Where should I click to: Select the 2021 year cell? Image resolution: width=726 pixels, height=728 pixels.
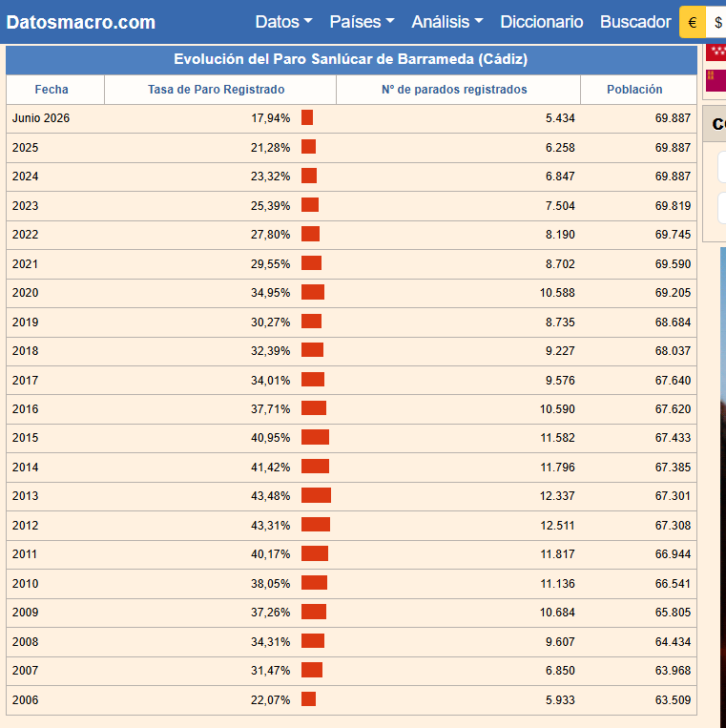25,263
